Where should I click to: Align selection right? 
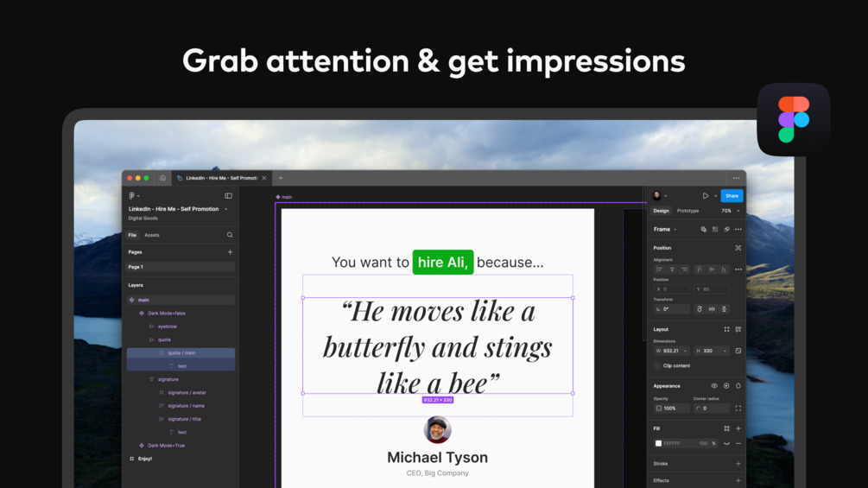click(684, 269)
